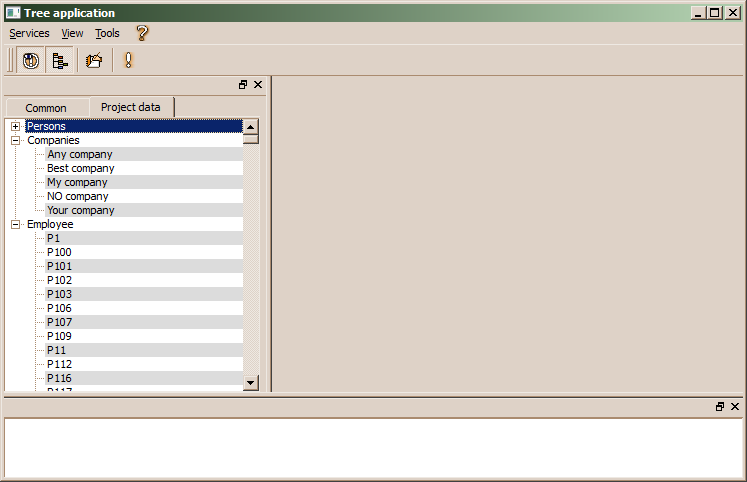This screenshot has width=747, height=482.
Task: Open the Tools menu
Action: 107,33
